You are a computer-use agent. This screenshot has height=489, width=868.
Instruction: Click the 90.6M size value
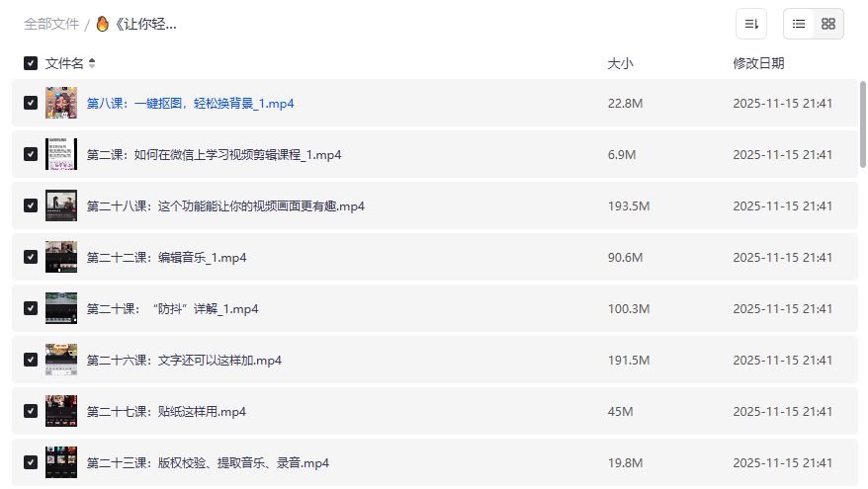pos(626,258)
